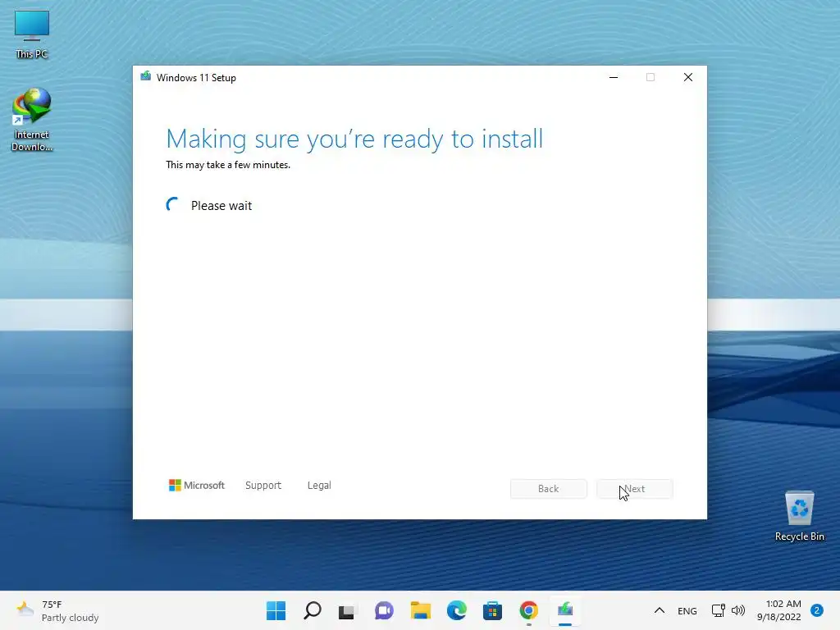
Task: Open File Explorer from the taskbar
Action: point(421,610)
